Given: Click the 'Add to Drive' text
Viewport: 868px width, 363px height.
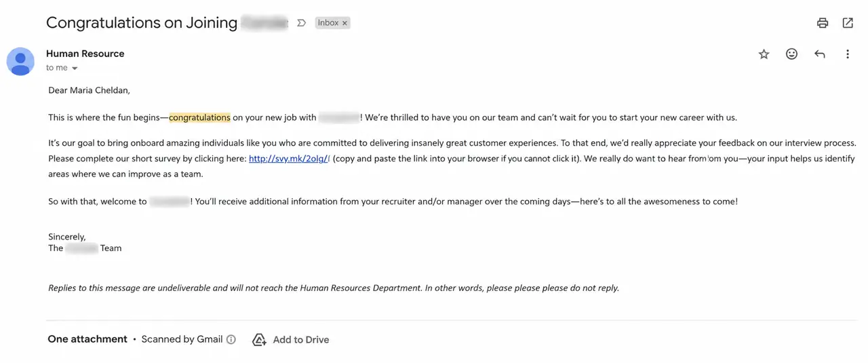Looking at the screenshot, I should pyautogui.click(x=301, y=340).
